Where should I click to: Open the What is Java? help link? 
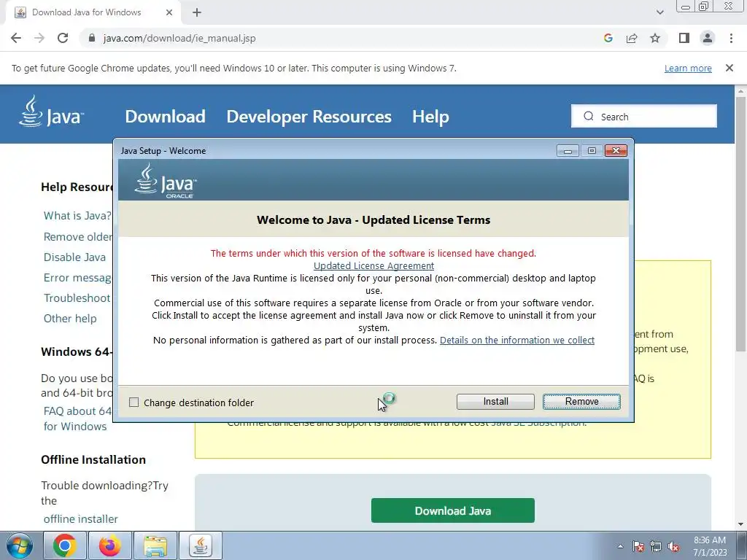coord(77,216)
